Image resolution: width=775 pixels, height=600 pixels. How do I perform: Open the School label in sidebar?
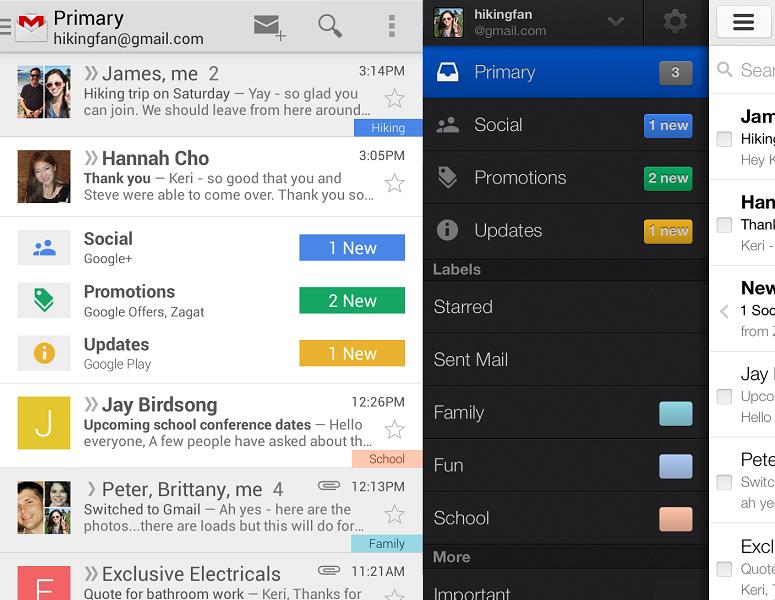tap(566, 518)
